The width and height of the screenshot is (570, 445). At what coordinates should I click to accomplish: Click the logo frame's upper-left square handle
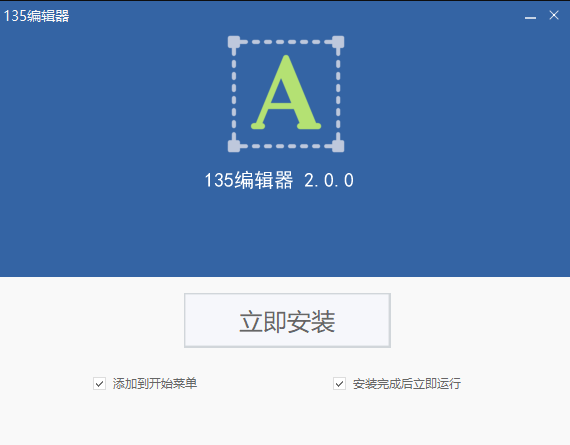(234, 42)
